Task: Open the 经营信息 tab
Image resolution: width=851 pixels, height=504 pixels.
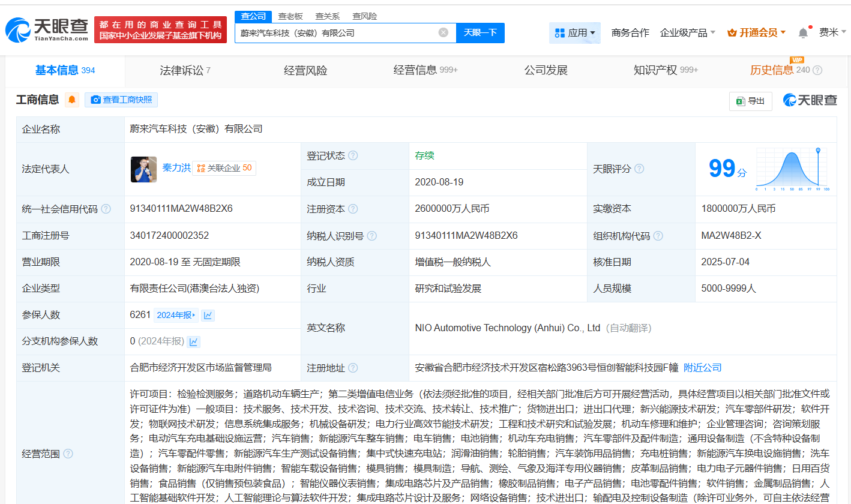Action: [425, 70]
